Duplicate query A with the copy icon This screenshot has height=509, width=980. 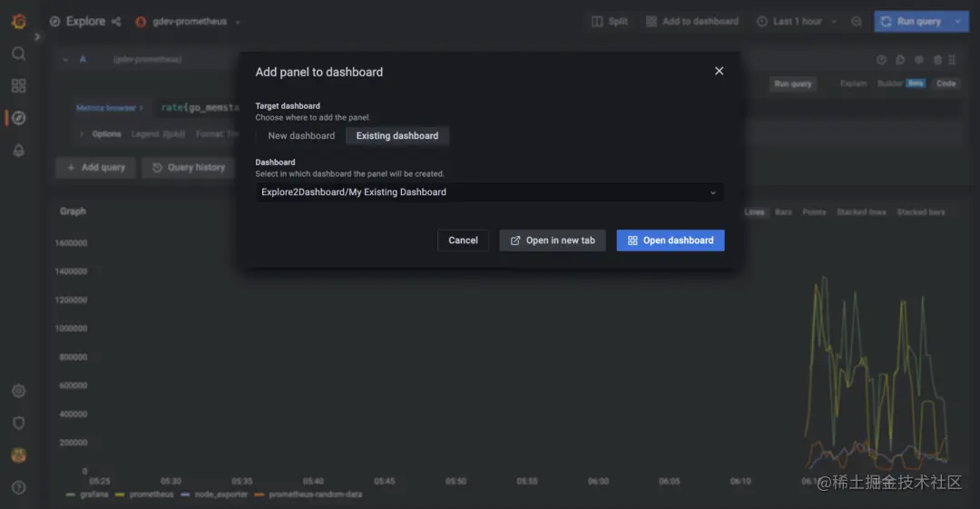click(x=900, y=60)
